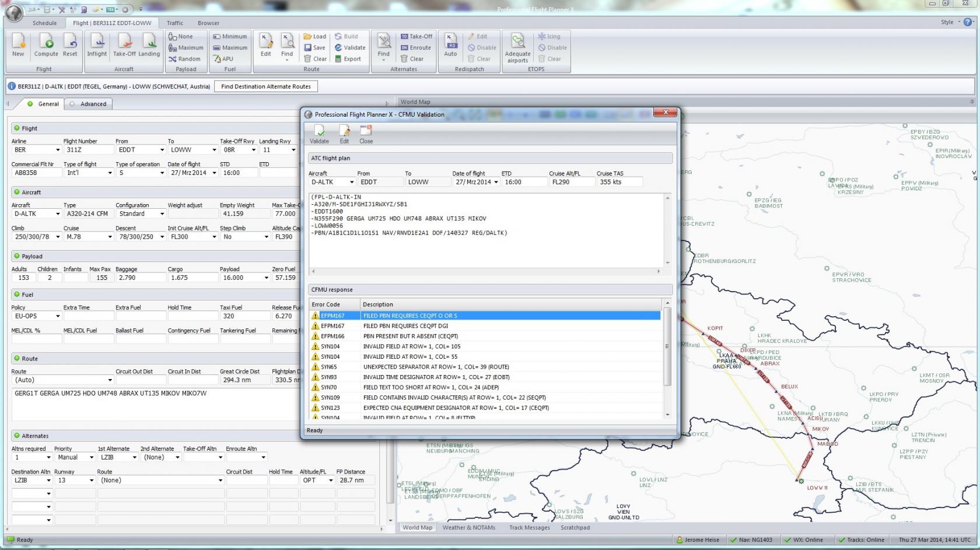Click Edit in the Route group

tap(265, 45)
